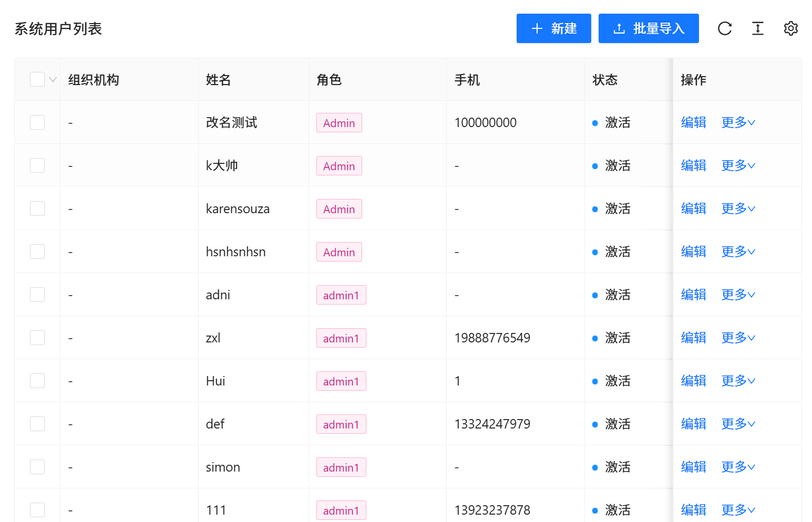
Task: Click phone number 13324247979
Action: point(492,424)
